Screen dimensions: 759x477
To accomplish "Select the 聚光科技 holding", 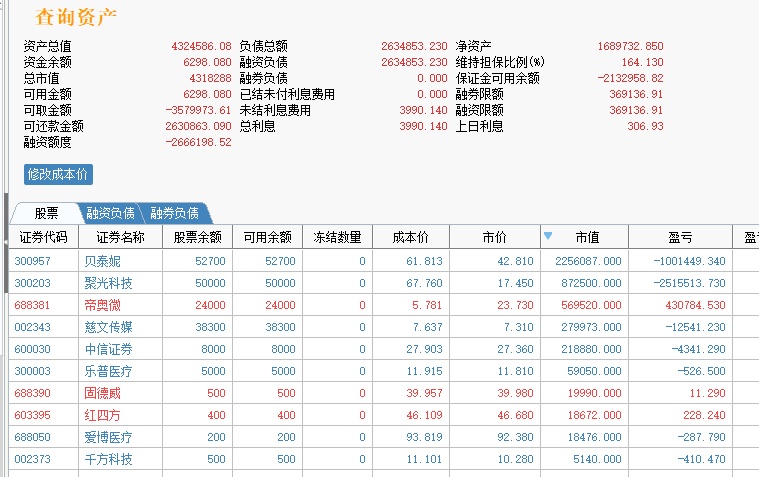I will 108,283.
